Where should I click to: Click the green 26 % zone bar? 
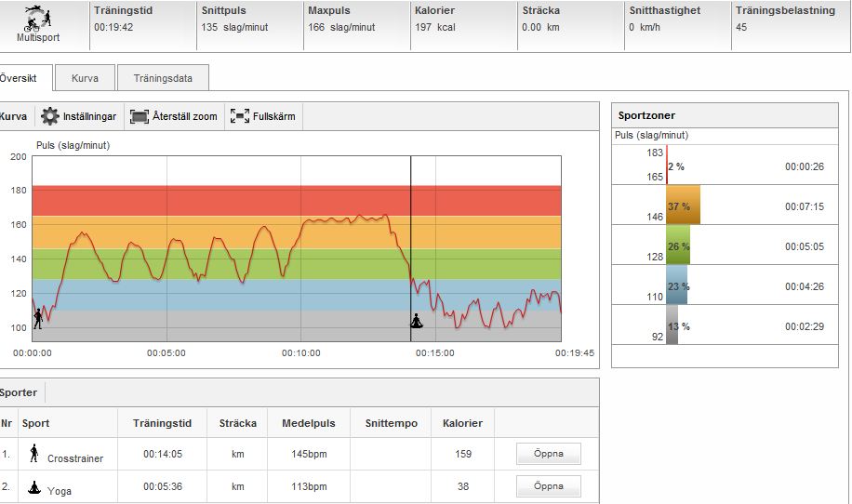click(678, 246)
